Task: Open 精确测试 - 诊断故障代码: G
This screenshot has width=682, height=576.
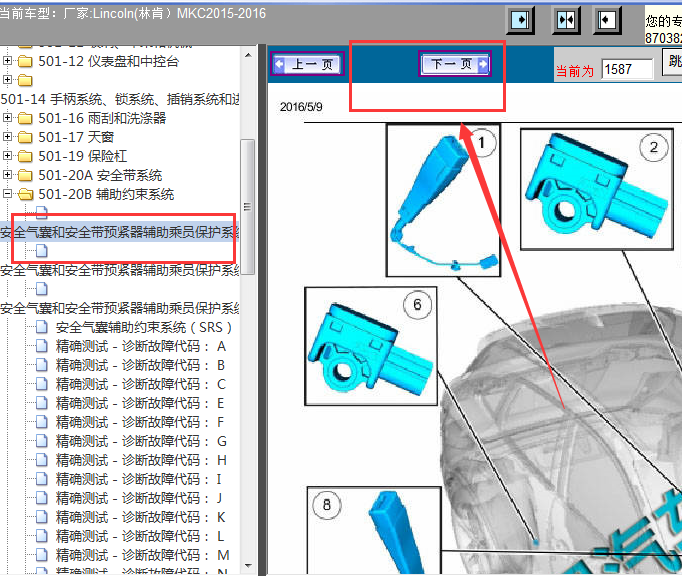Action: tap(141, 442)
